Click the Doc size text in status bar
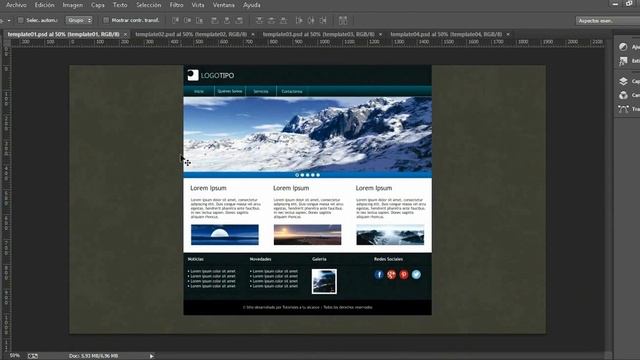The height and width of the screenshot is (360, 640). [x=93, y=356]
